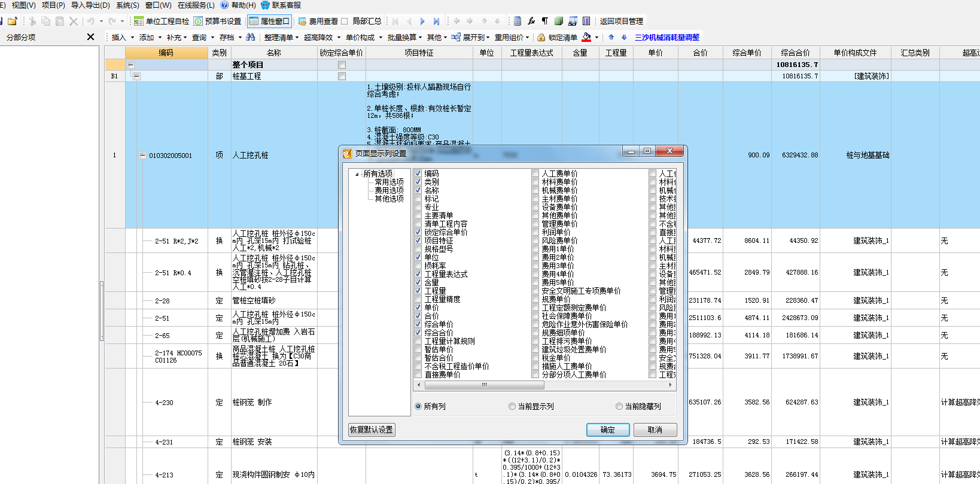The width and height of the screenshot is (980, 484).
Task: Click the fill color paint bucket
Action: 587,37
